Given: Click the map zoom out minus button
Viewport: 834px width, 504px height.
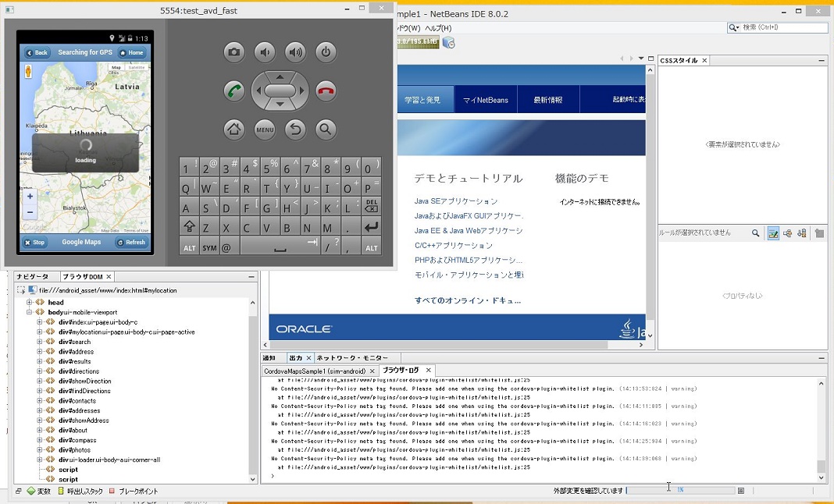Looking at the screenshot, I should (30, 212).
